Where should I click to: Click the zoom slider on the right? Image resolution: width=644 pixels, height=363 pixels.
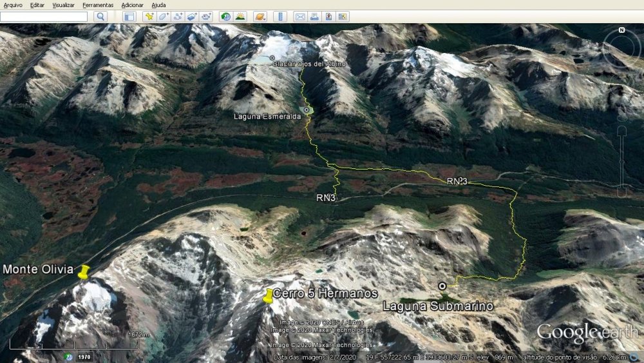tap(621, 161)
